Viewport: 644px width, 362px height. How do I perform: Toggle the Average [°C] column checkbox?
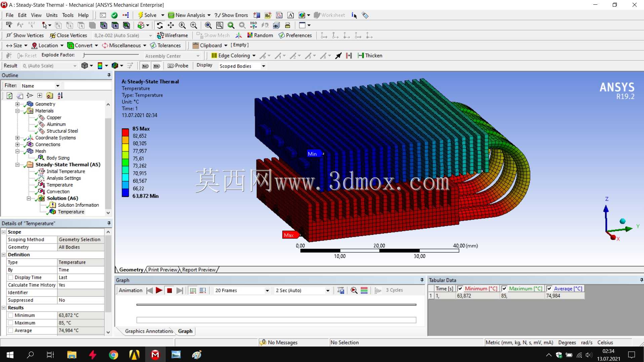click(x=549, y=289)
